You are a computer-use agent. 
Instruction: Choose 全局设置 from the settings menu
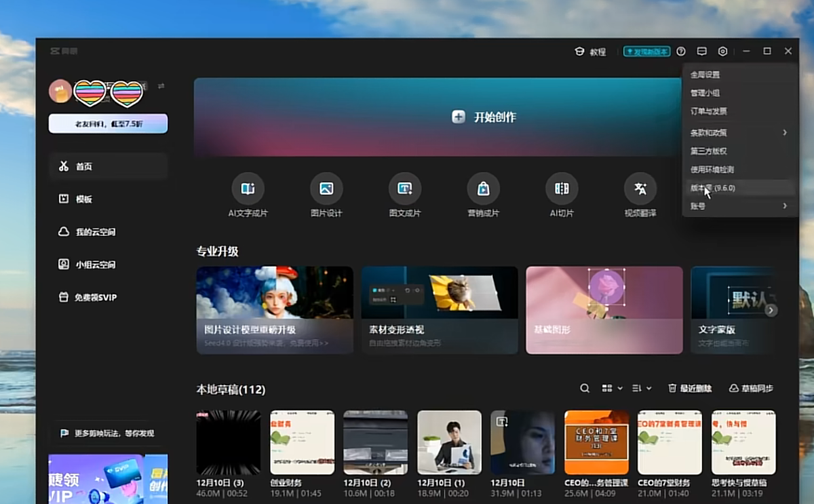[705, 75]
